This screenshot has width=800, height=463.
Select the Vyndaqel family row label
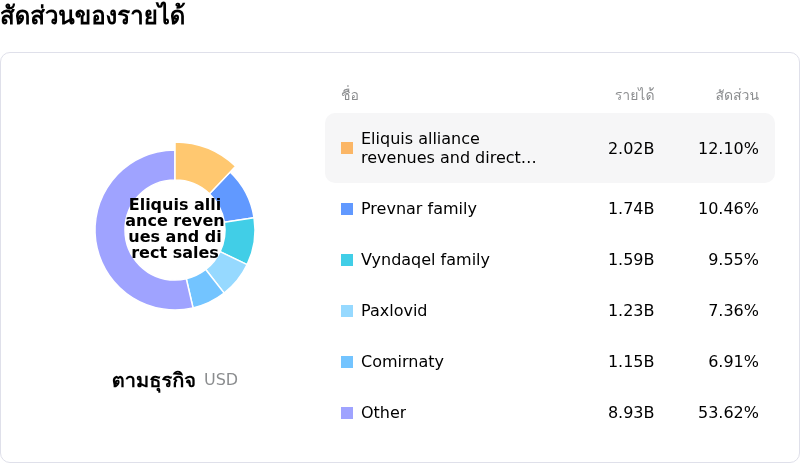pyautogui.click(x=425, y=260)
